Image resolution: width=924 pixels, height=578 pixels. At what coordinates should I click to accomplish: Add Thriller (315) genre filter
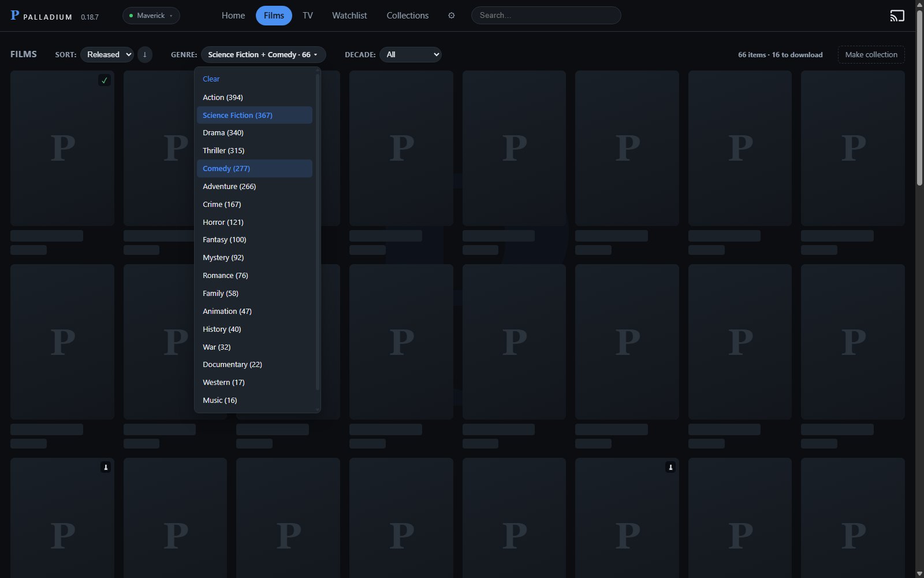255,150
